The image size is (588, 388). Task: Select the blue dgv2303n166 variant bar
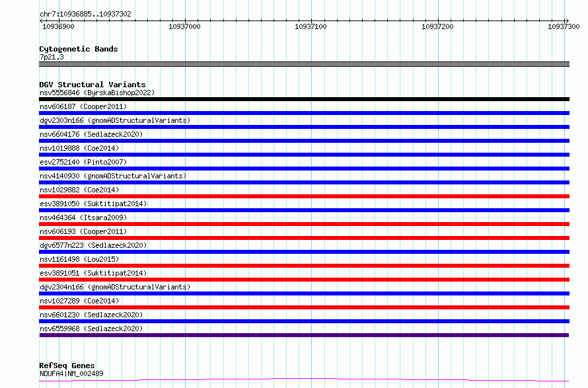304,127
